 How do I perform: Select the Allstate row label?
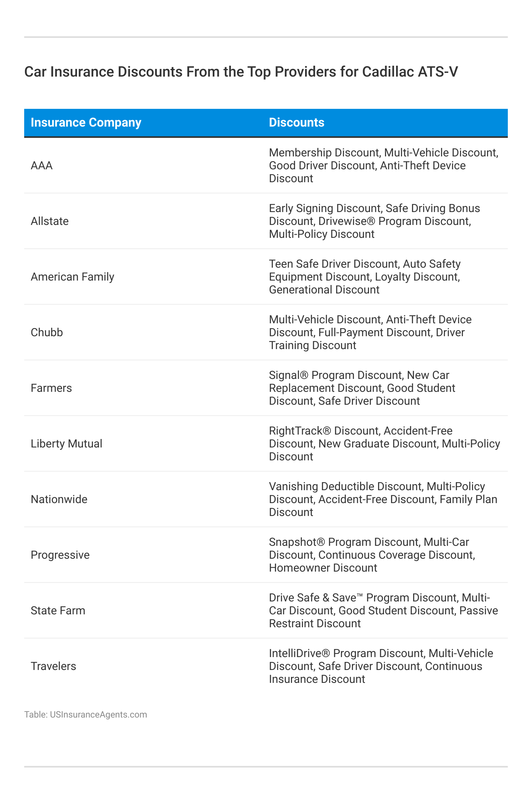click(50, 221)
